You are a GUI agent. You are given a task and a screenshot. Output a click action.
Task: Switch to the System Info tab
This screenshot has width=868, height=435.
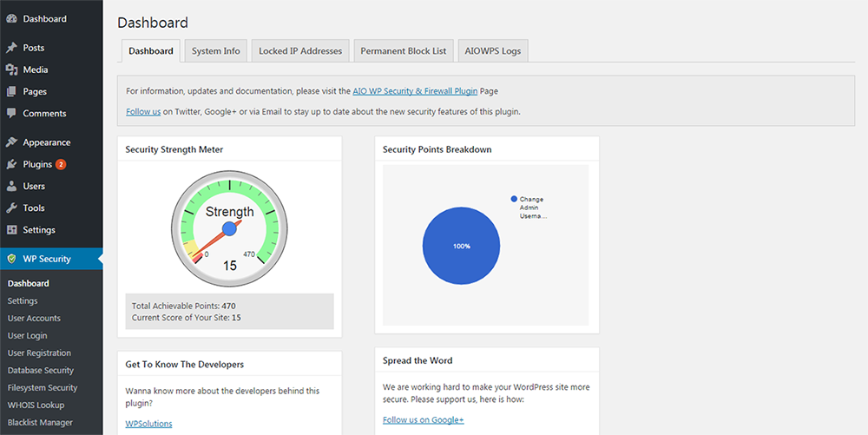(216, 51)
